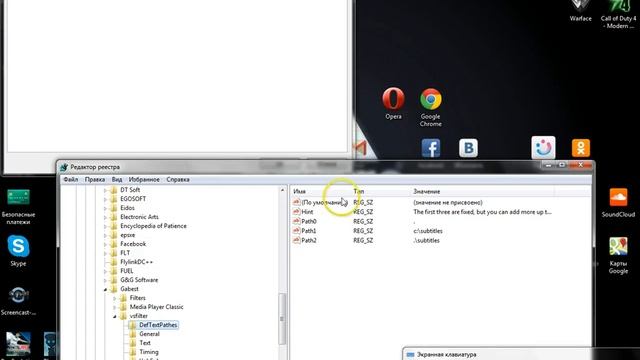Select the Eidos key in tree
The height and width of the screenshot is (360, 640).
point(127,208)
